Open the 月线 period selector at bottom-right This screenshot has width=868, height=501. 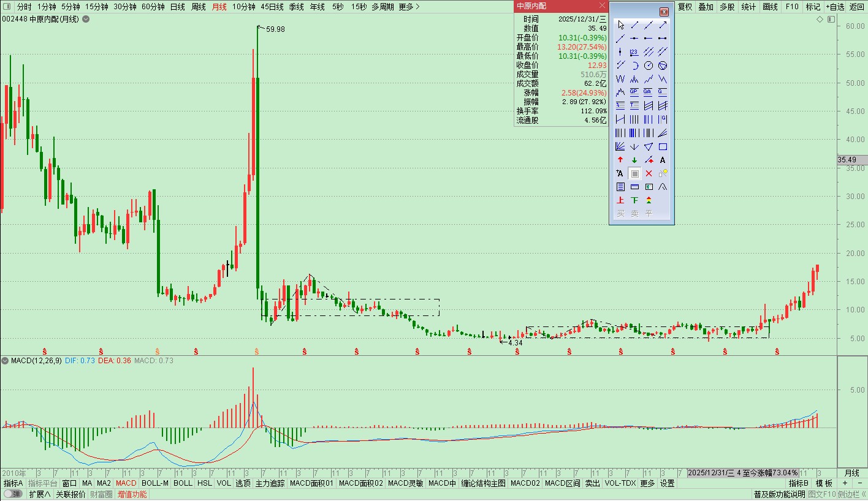[852, 473]
